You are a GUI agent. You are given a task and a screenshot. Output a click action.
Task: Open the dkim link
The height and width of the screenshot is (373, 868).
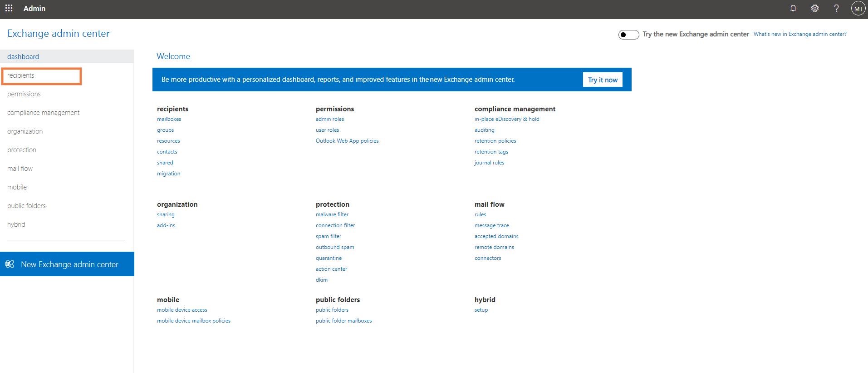(322, 280)
